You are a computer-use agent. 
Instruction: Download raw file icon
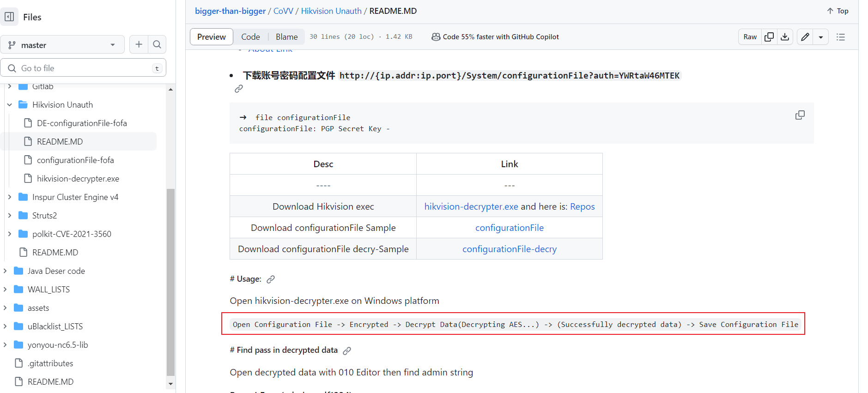pyautogui.click(x=785, y=37)
